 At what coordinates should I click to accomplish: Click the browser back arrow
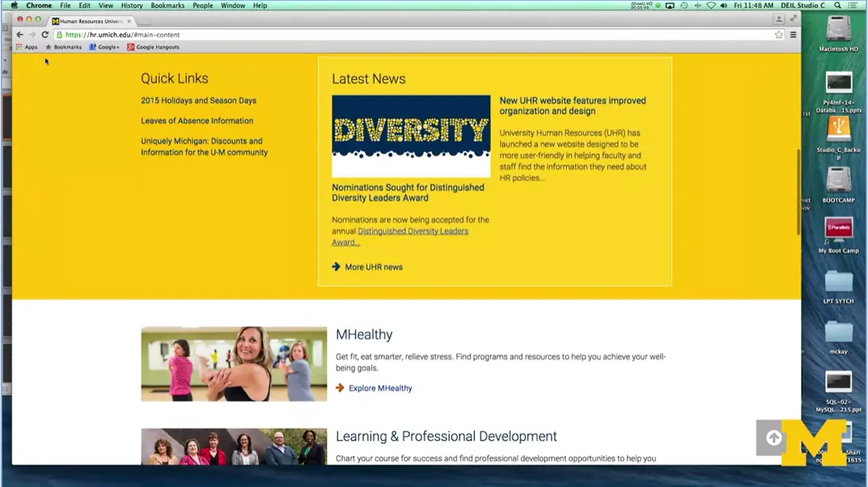pos(20,34)
